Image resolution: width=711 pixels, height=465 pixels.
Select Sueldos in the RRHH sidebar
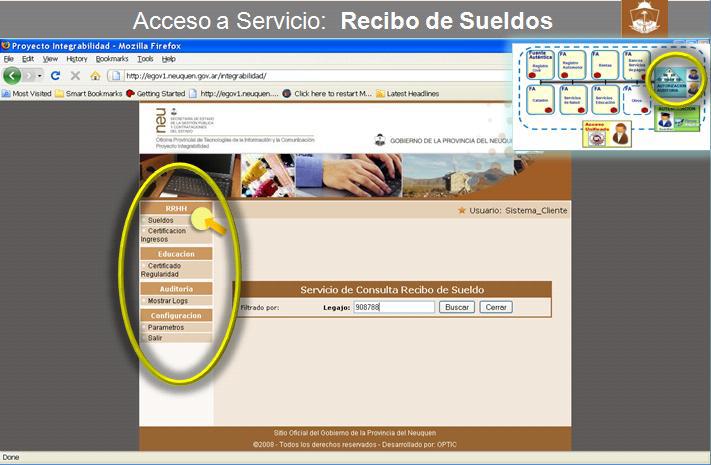point(160,220)
